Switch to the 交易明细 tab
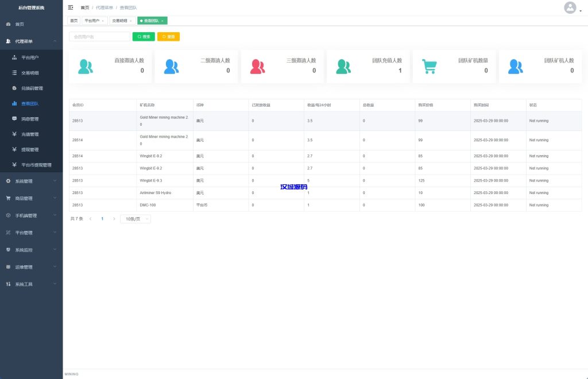588x379 pixels. [119, 21]
